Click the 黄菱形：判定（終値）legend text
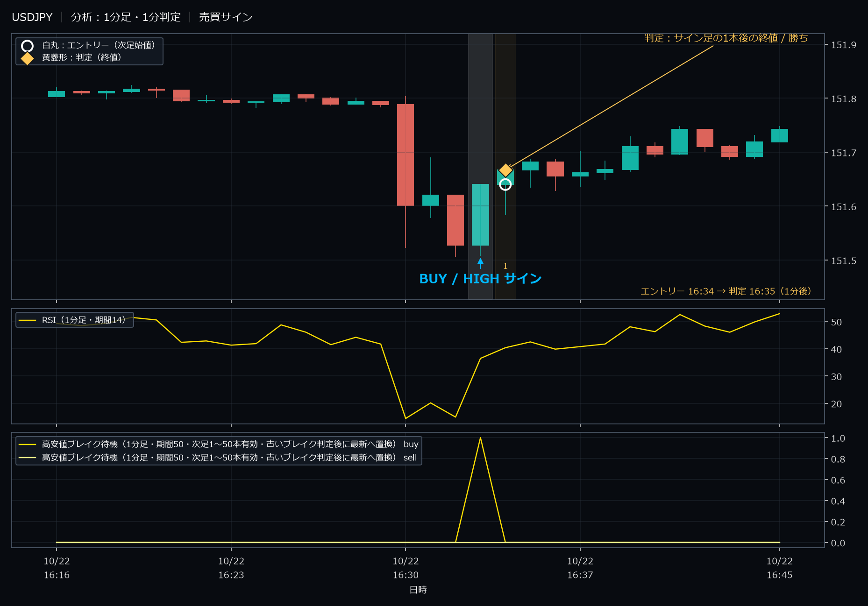This screenshot has height=606, width=868. [x=82, y=57]
